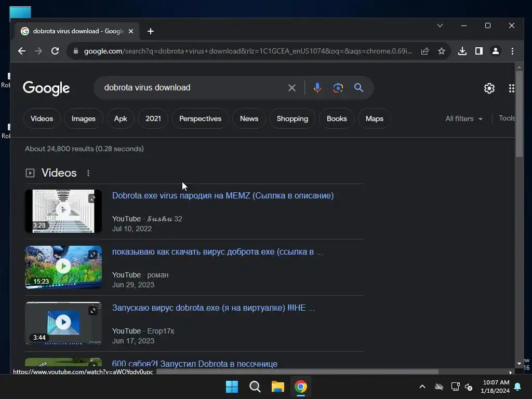Search by image with Google Lens icon
The height and width of the screenshot is (399, 532).
point(338,88)
